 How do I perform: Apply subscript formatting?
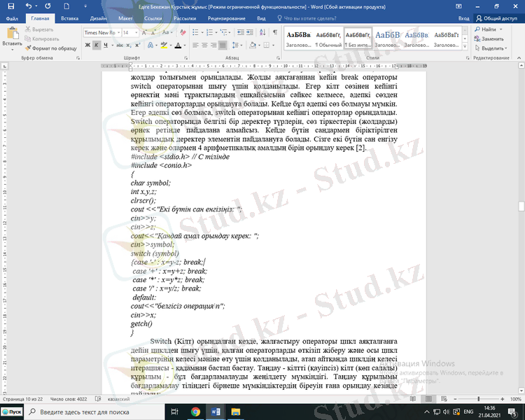tap(129, 45)
